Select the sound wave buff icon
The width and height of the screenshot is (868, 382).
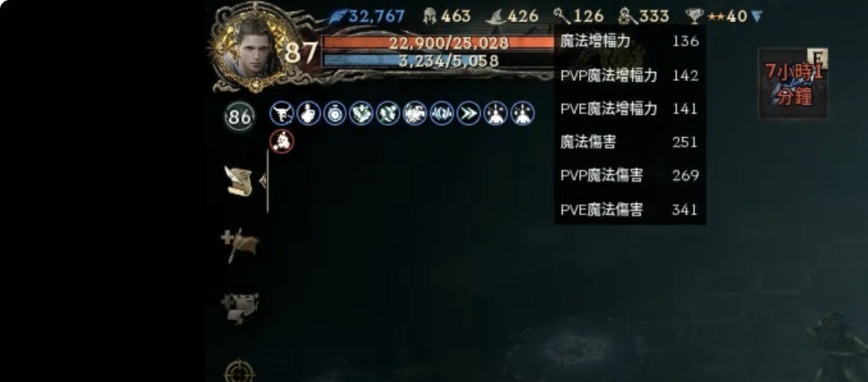tap(442, 113)
